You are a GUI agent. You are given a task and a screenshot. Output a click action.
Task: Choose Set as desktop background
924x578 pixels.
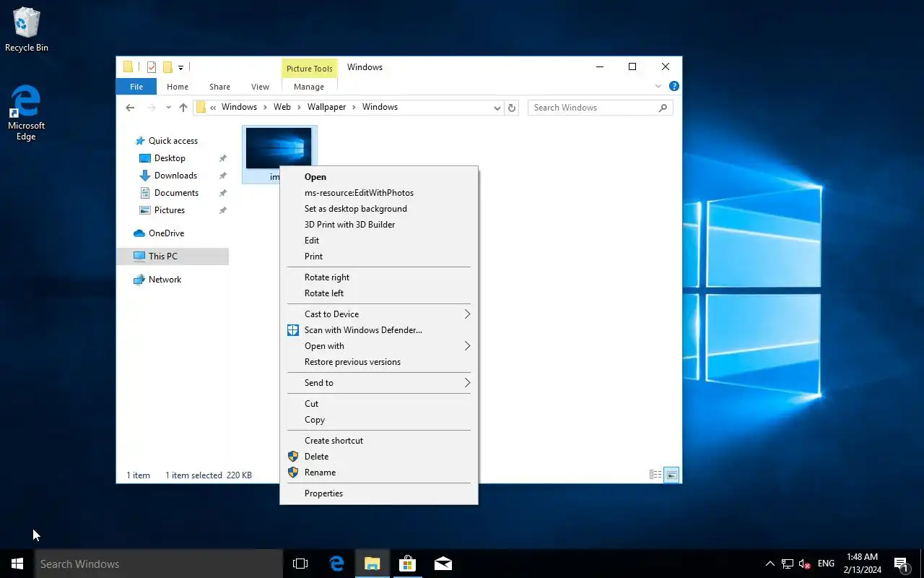click(x=379, y=209)
